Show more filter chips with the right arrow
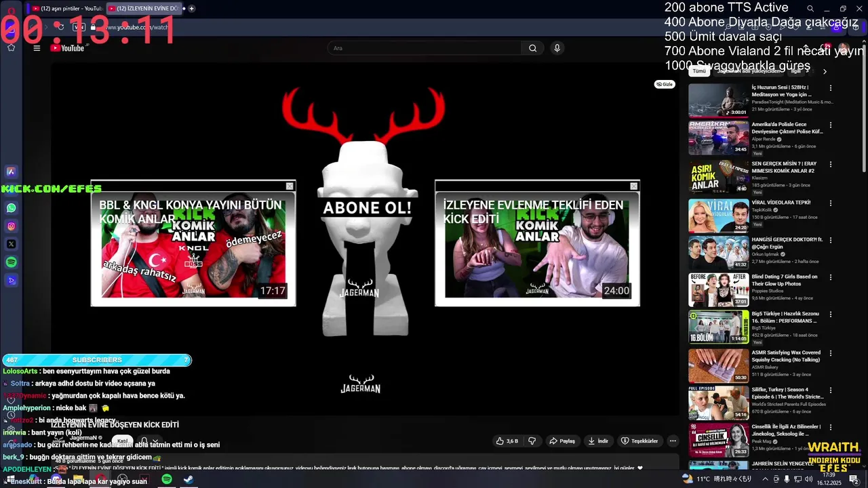Viewport: 868px width, 488px height. tap(825, 71)
